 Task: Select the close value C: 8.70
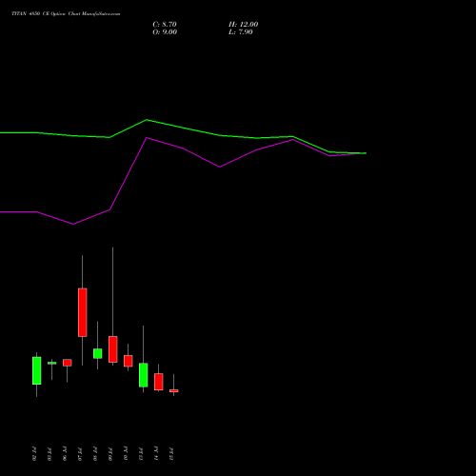click(165, 25)
